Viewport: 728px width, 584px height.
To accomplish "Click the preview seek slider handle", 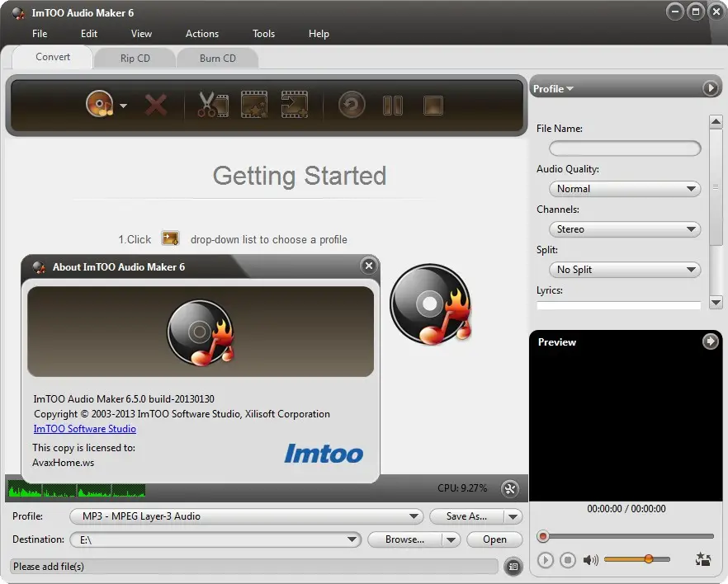I will tap(543, 537).
